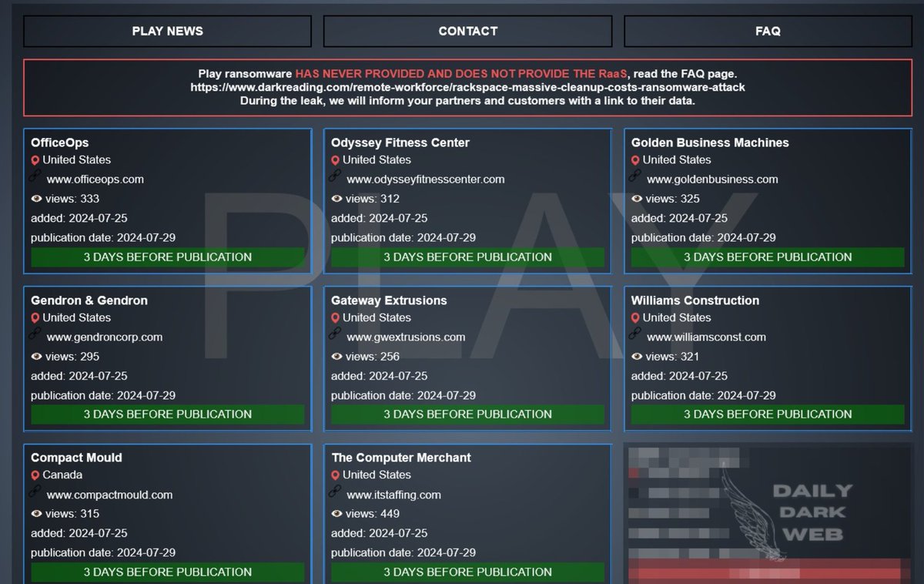The image size is (924, 584).
Task: Click the www.williamsconst.com URL text
Action: pyautogui.click(x=706, y=337)
